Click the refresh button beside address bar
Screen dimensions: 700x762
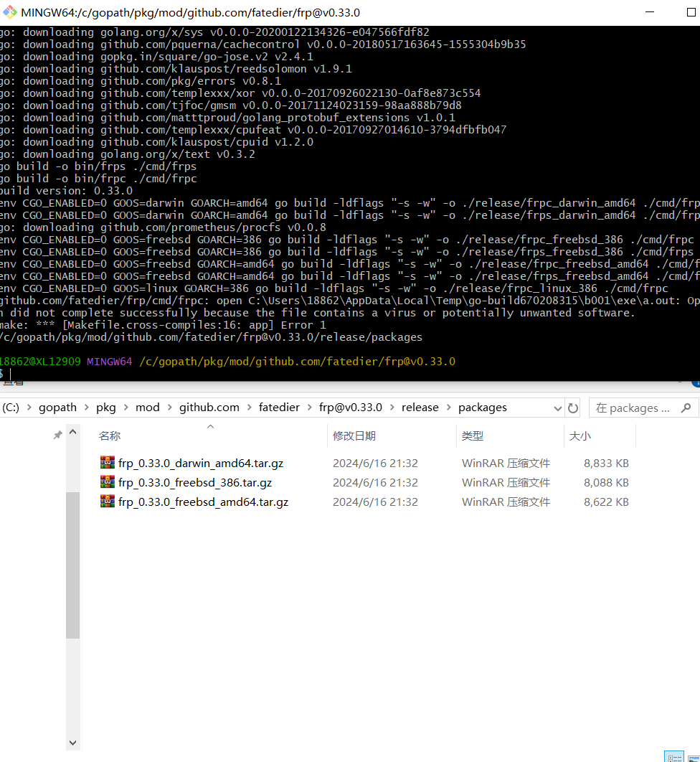(573, 408)
